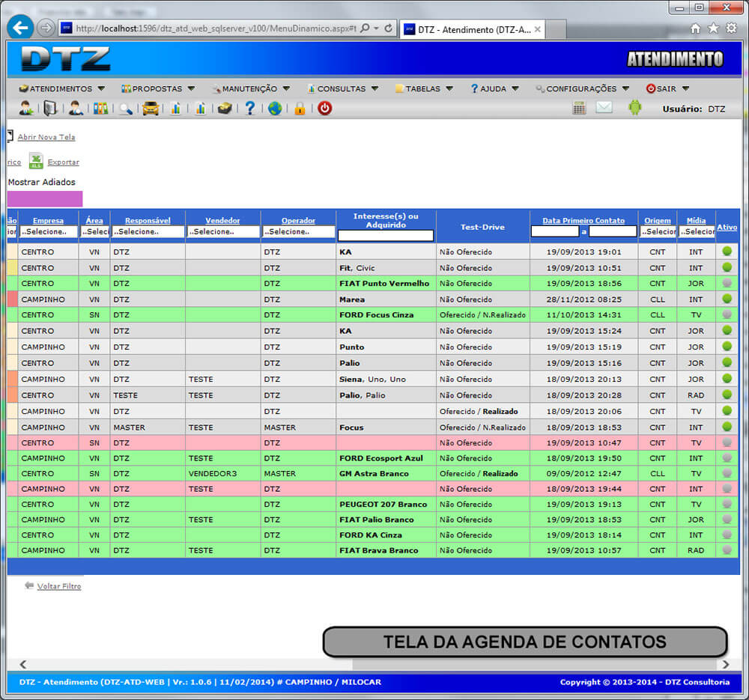Click the globe icon in toolbar
This screenshot has width=749, height=700.
(x=275, y=109)
